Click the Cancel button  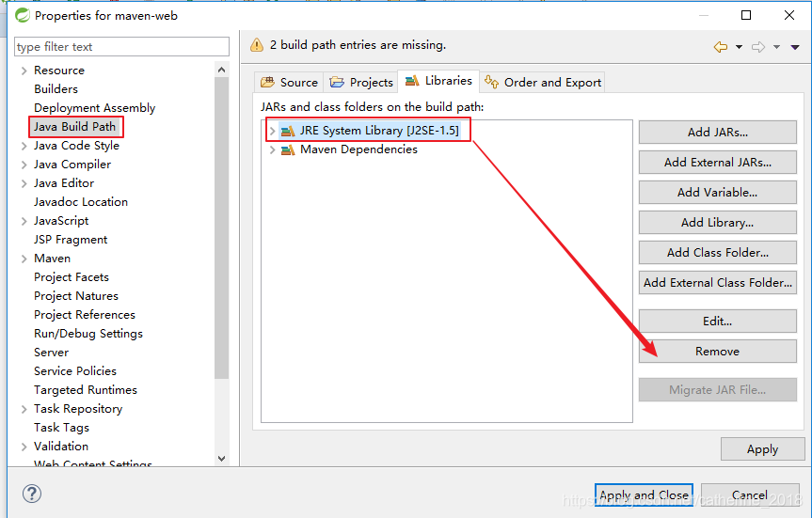click(x=750, y=495)
